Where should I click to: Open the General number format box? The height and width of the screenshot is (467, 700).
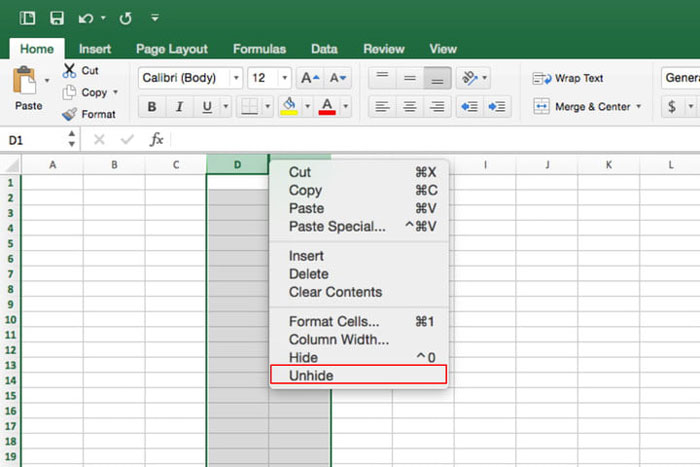[680, 78]
